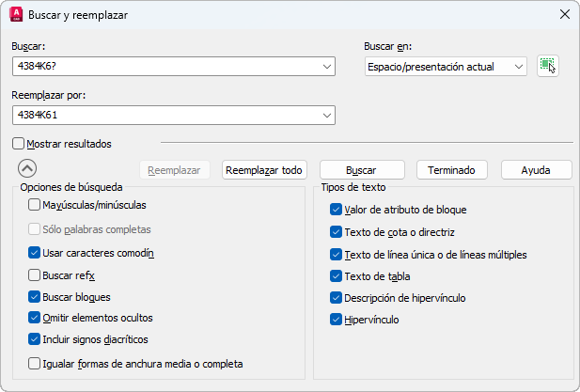
Task: Click the Reemplazar todo button
Action: [265, 170]
